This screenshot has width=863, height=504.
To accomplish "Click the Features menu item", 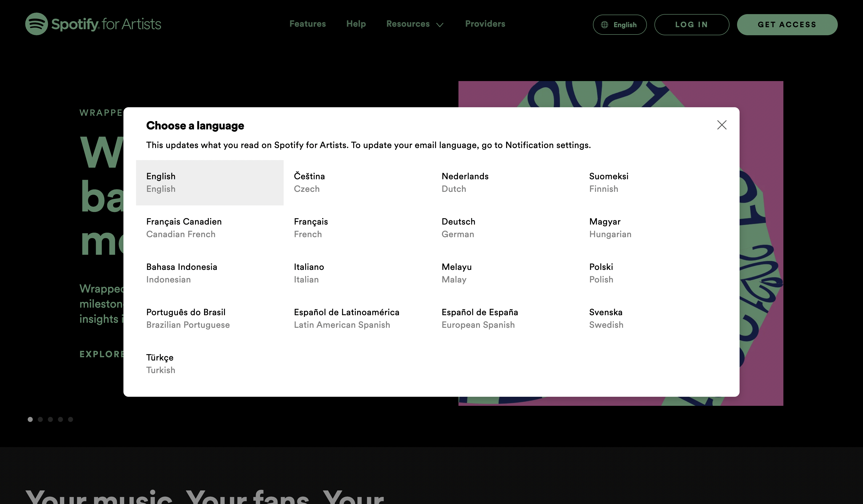I will click(x=308, y=24).
